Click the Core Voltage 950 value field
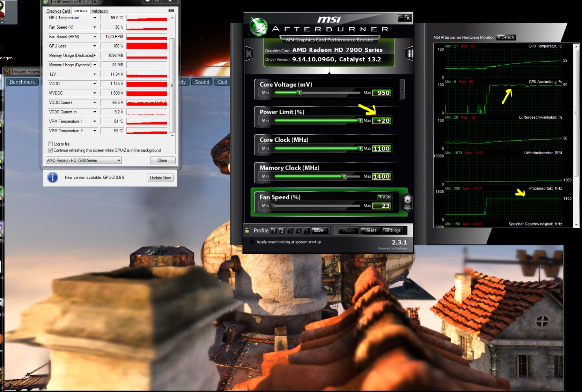Screen dimensions: 582x392 (382, 93)
